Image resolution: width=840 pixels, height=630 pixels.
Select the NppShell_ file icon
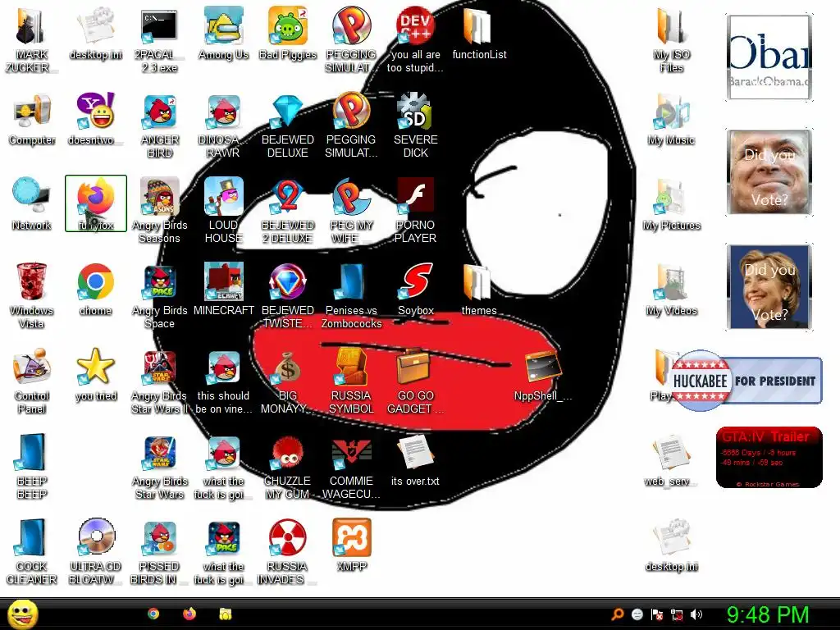543,376
